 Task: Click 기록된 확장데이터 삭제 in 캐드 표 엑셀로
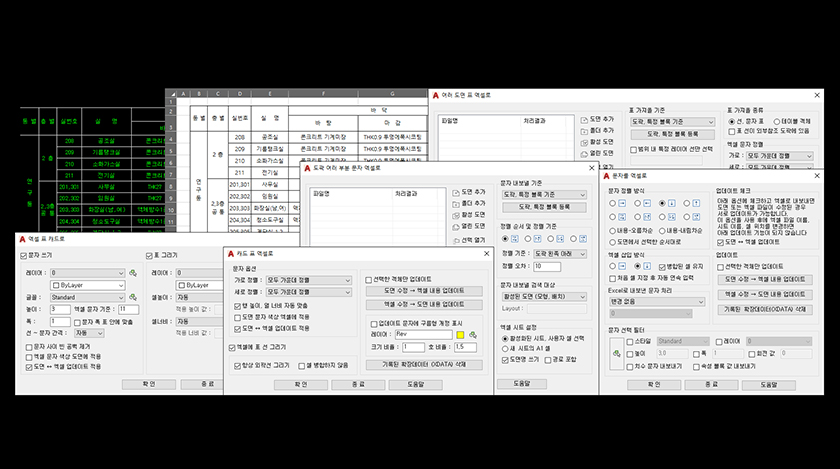(424, 364)
